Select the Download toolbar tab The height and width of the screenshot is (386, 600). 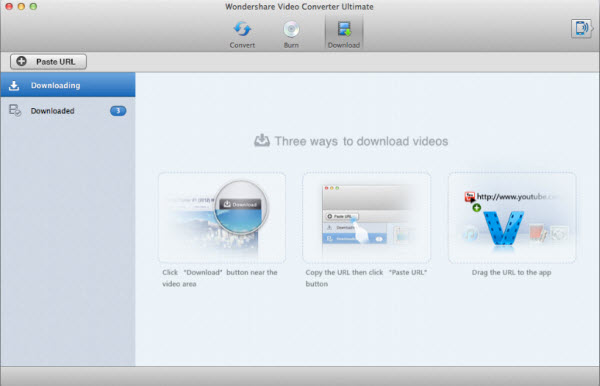point(344,34)
